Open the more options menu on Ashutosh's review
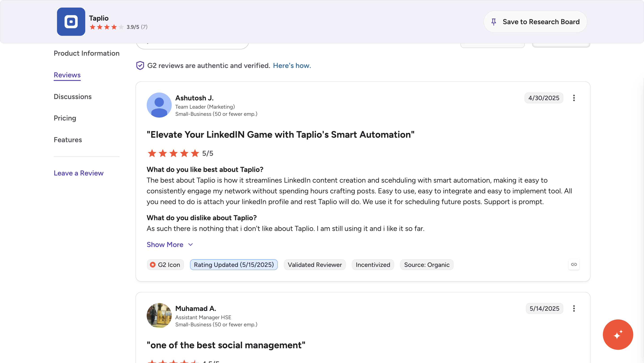 point(574,98)
